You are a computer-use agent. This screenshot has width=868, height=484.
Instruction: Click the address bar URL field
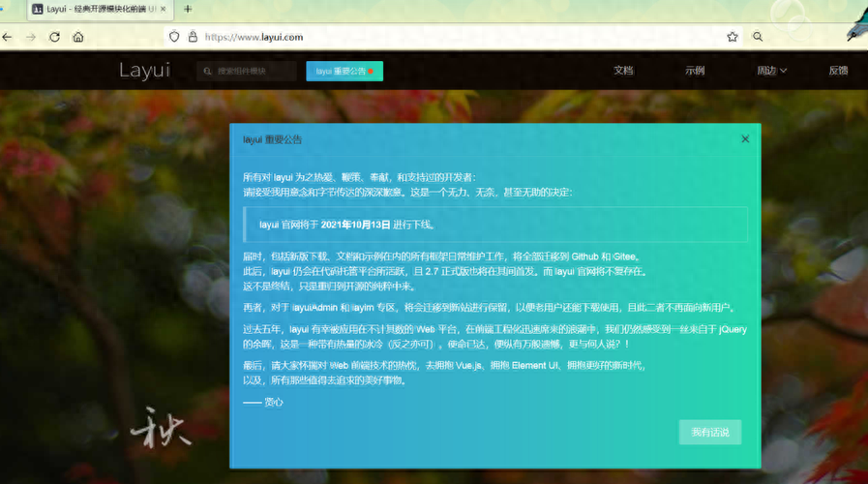click(454, 37)
